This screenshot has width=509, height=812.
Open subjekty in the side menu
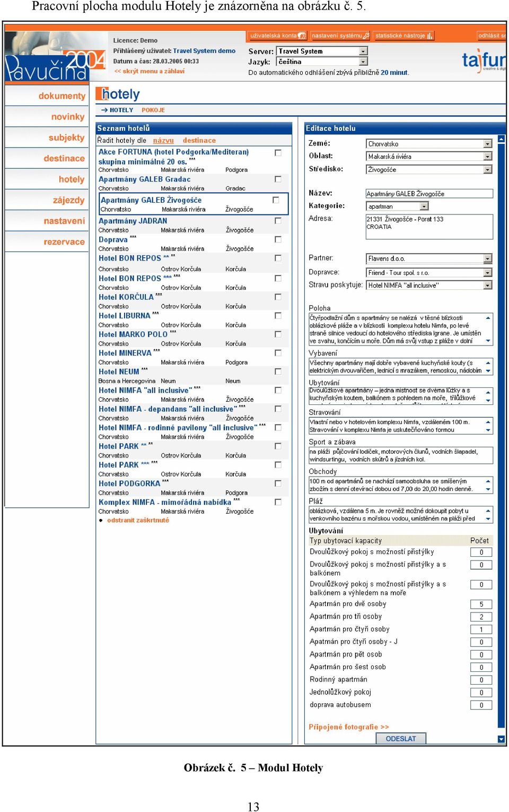[67, 137]
